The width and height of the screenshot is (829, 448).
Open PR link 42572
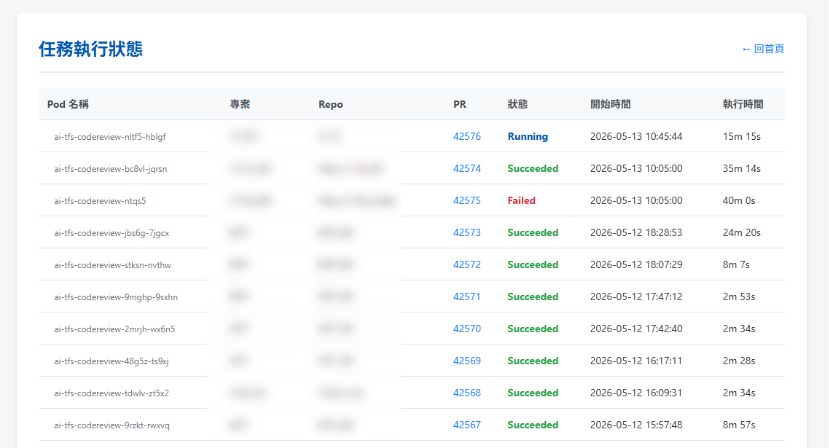coord(467,264)
